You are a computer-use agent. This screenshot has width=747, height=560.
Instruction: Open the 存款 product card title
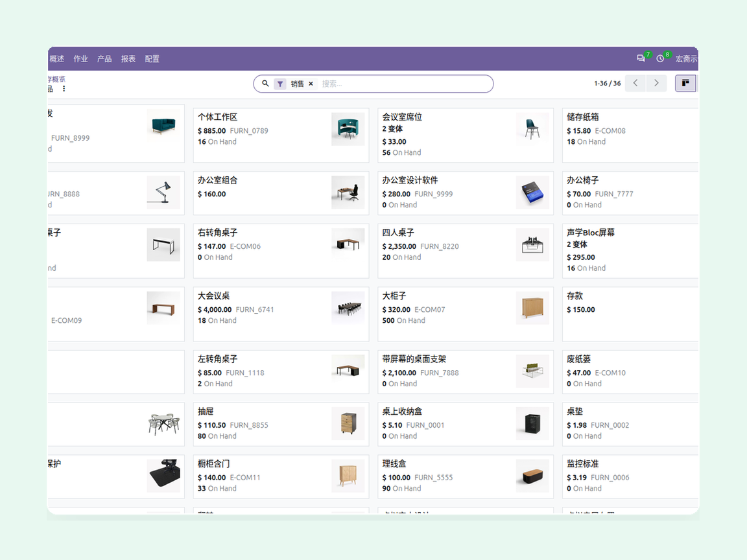point(575,296)
